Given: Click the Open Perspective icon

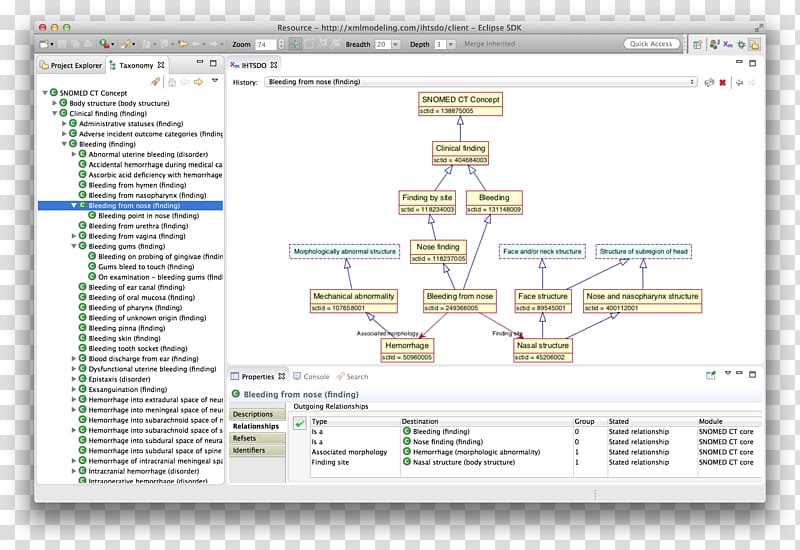Looking at the screenshot, I should (x=697, y=44).
